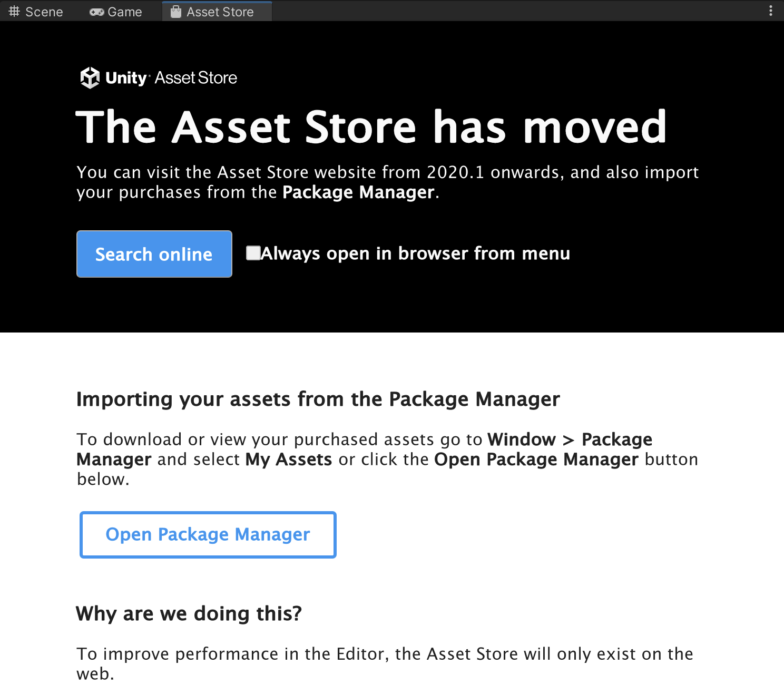Select the Asset Store tab label
The width and height of the screenshot is (784, 694).
coord(220,12)
